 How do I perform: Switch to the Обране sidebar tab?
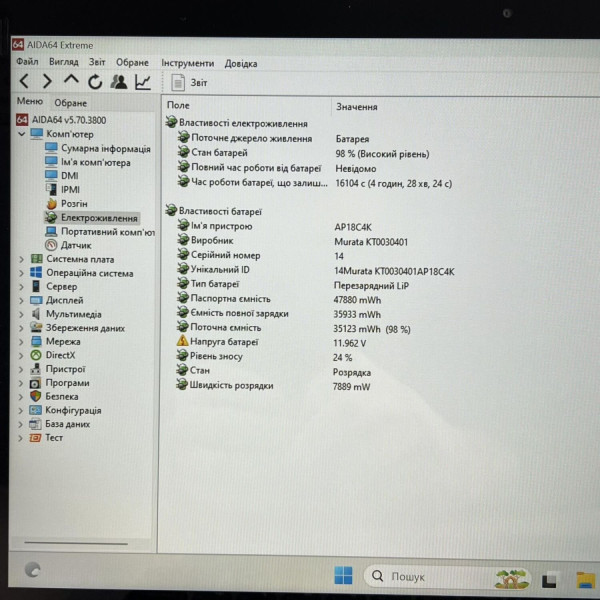(70, 103)
